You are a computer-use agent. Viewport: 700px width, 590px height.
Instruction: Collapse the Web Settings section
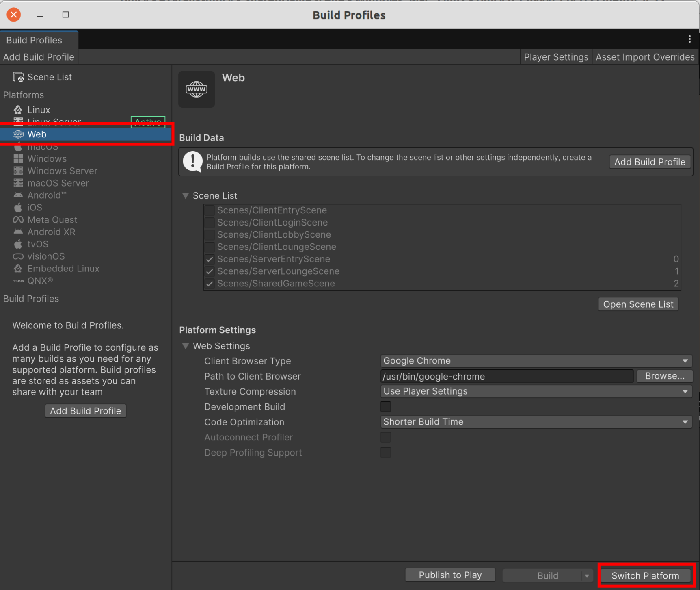tap(186, 346)
